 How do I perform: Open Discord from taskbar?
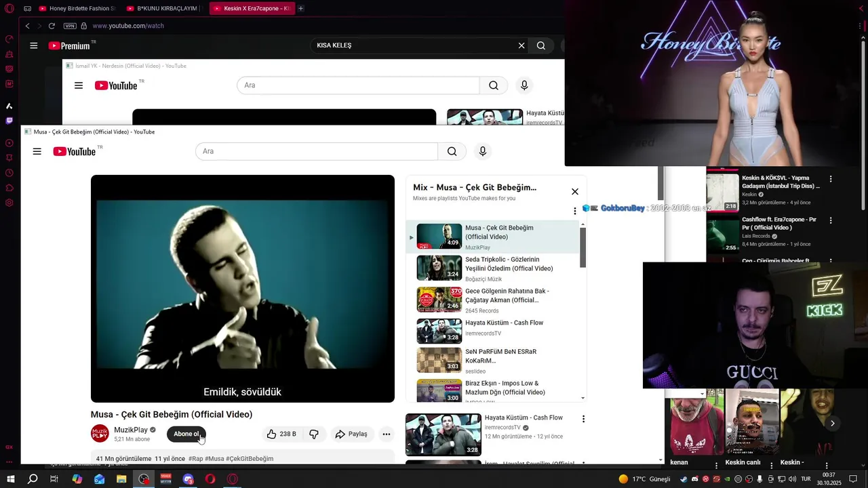pos(188,479)
